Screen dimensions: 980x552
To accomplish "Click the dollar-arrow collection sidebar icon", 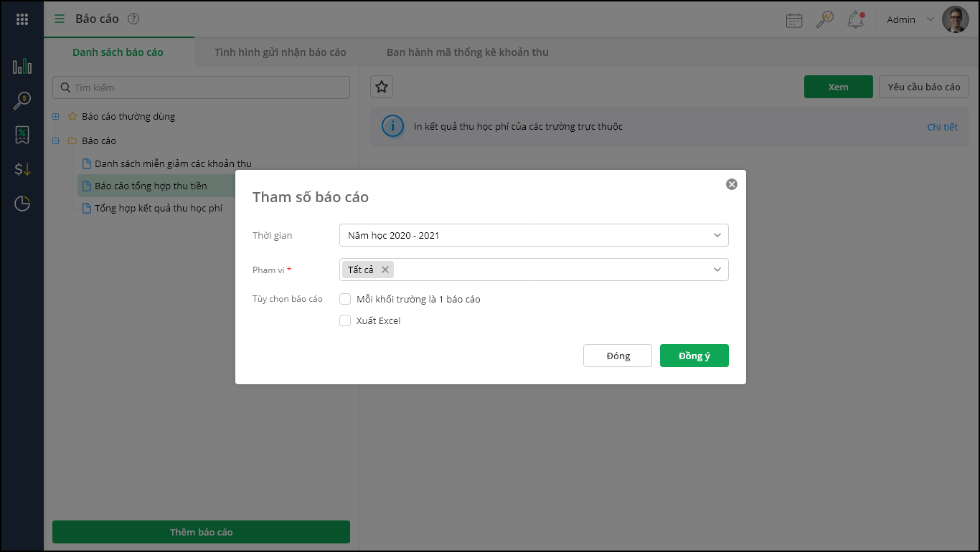I will 22,169.
